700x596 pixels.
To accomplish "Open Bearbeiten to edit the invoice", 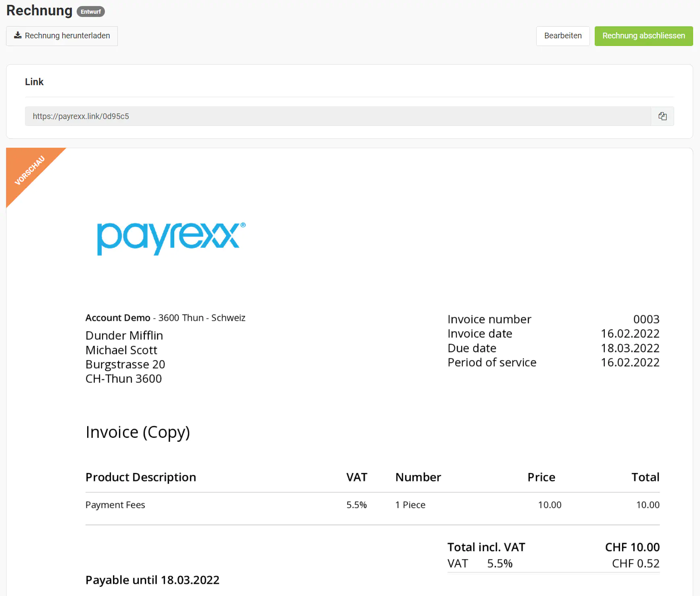I will tap(562, 36).
